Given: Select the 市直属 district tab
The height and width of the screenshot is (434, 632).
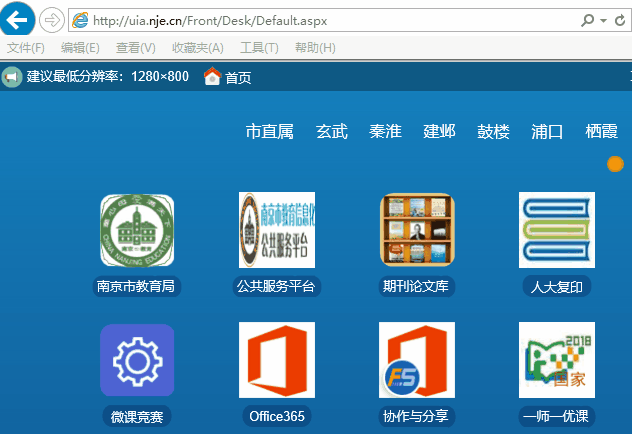Looking at the screenshot, I should [x=270, y=132].
